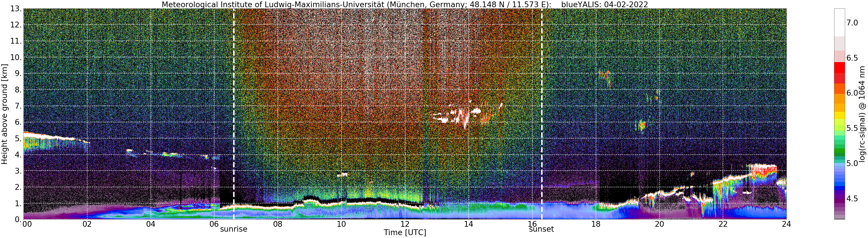Click the white dashed sunrise marker line

233,114
